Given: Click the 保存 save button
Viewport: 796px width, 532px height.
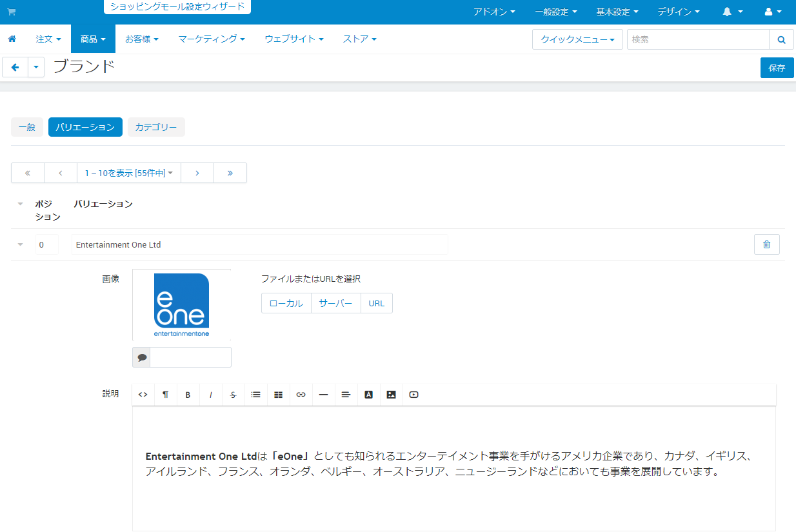Looking at the screenshot, I should pos(777,68).
